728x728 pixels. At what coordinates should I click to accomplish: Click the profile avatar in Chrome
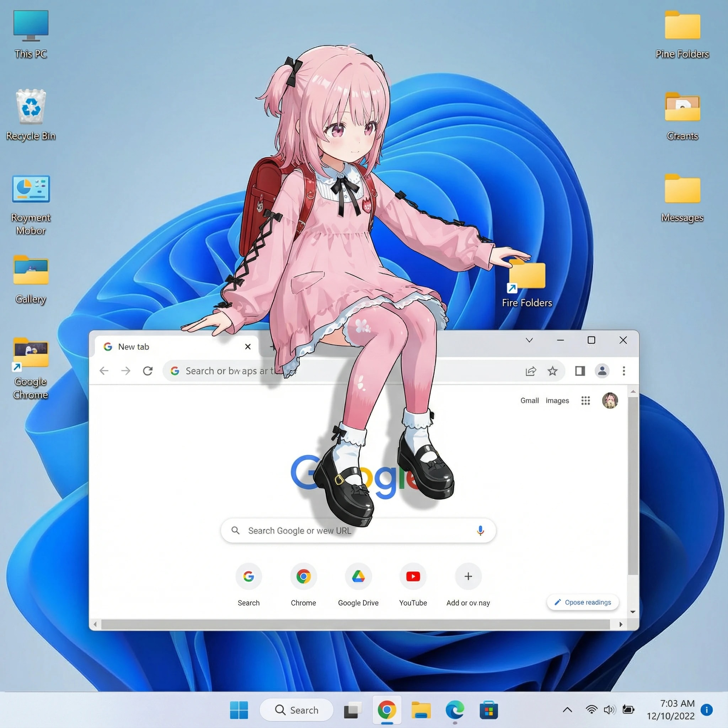(602, 371)
